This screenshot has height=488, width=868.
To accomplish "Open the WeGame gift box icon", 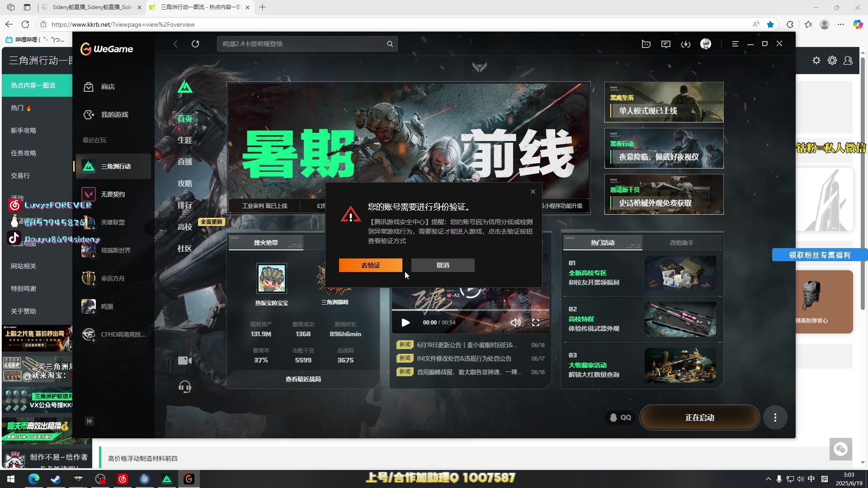I will [646, 44].
